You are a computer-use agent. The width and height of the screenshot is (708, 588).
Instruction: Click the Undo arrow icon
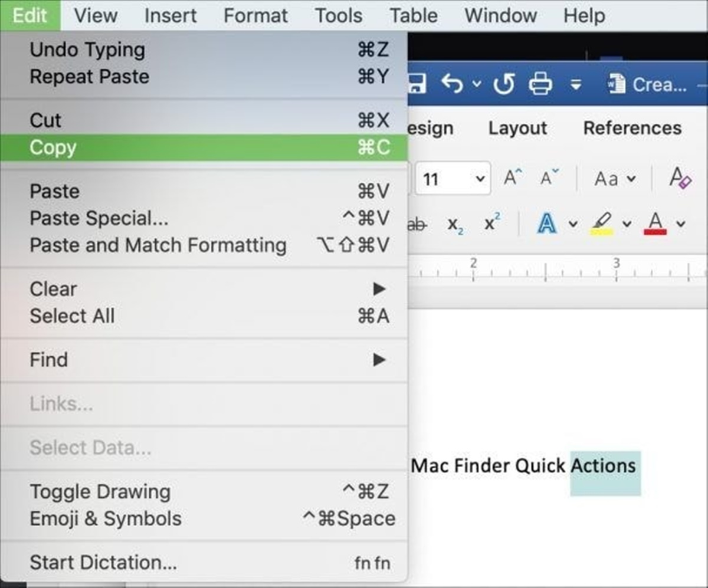(x=452, y=85)
